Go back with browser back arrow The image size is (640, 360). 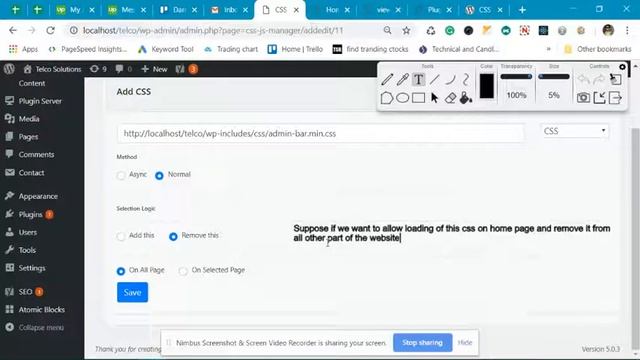(x=13, y=30)
